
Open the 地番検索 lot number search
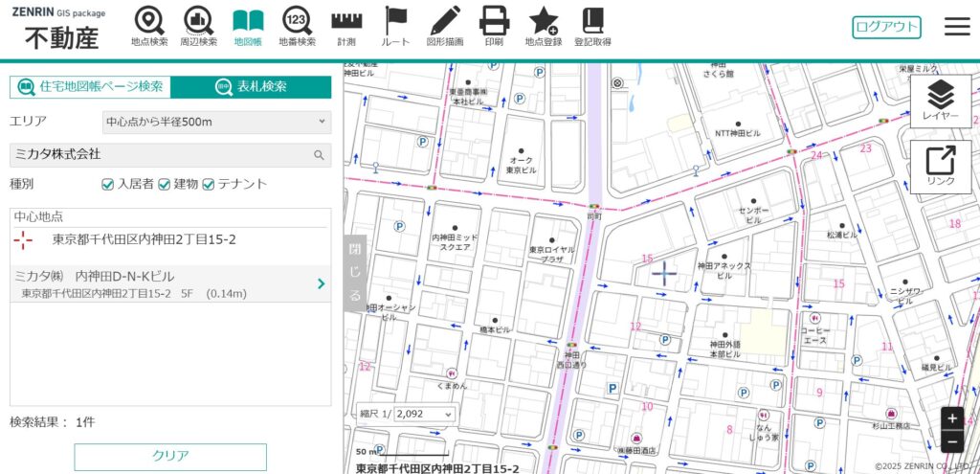pos(297,26)
